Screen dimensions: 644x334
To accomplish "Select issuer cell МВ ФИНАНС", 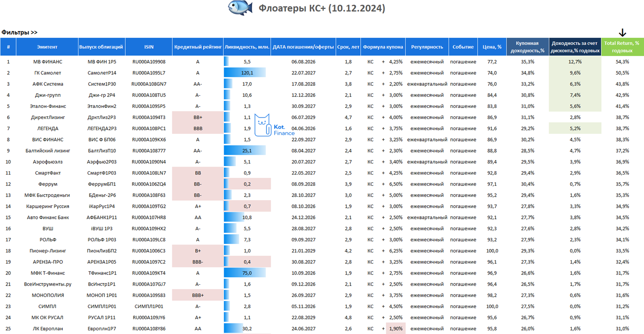I will (47, 62).
